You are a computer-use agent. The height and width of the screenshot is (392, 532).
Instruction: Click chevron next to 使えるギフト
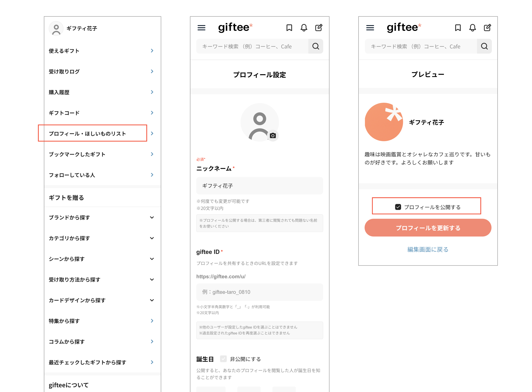(x=152, y=51)
